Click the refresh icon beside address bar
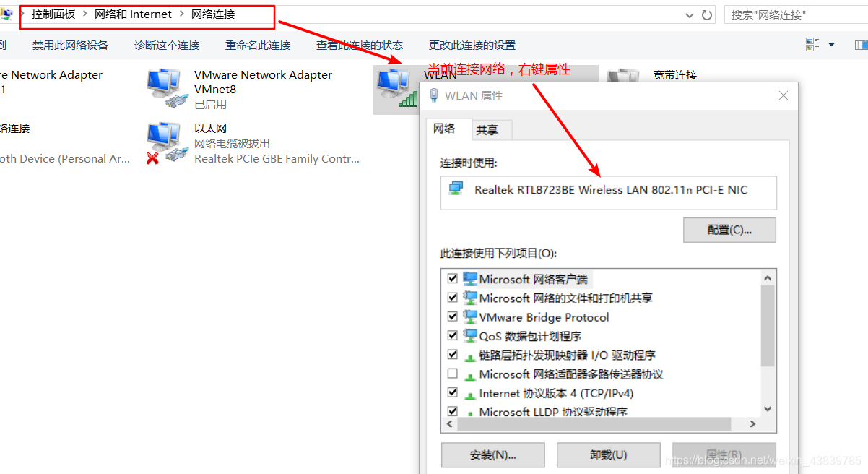Viewport: 868px width, 474px height. point(707,14)
